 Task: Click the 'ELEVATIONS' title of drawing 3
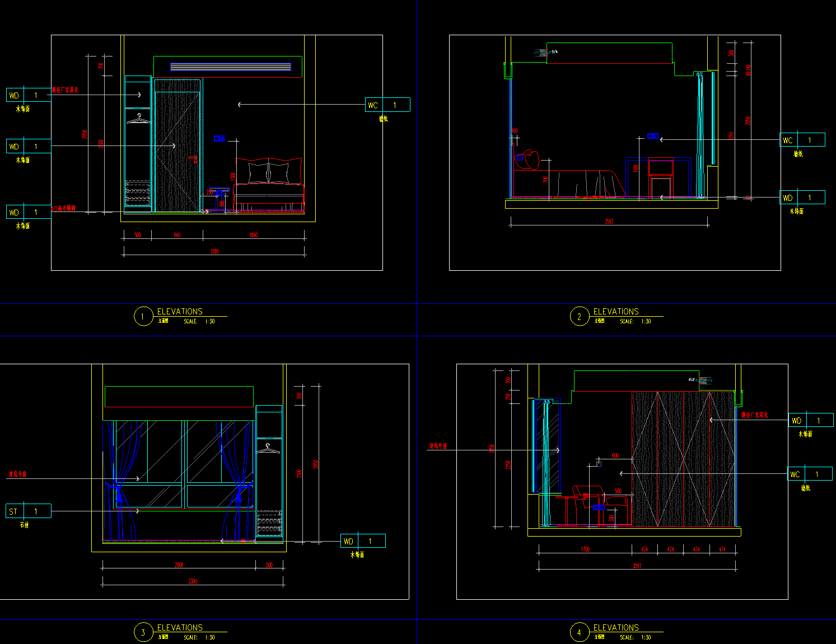(180, 628)
